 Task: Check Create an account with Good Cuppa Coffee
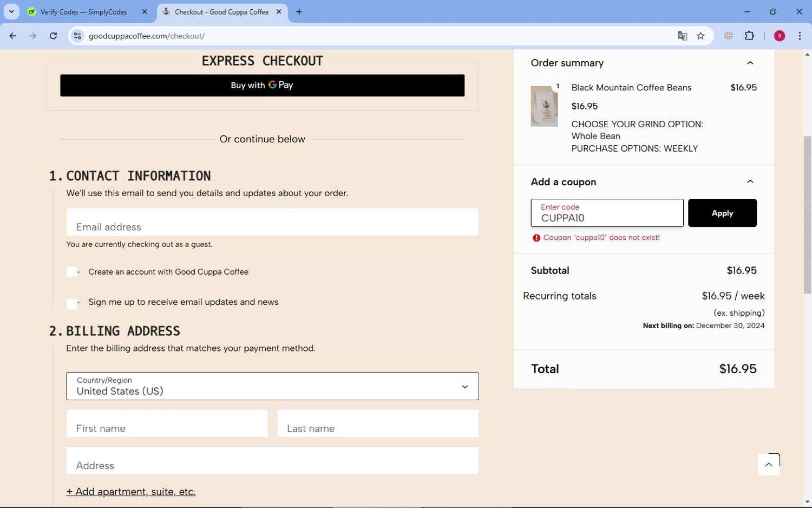pyautogui.click(x=72, y=272)
